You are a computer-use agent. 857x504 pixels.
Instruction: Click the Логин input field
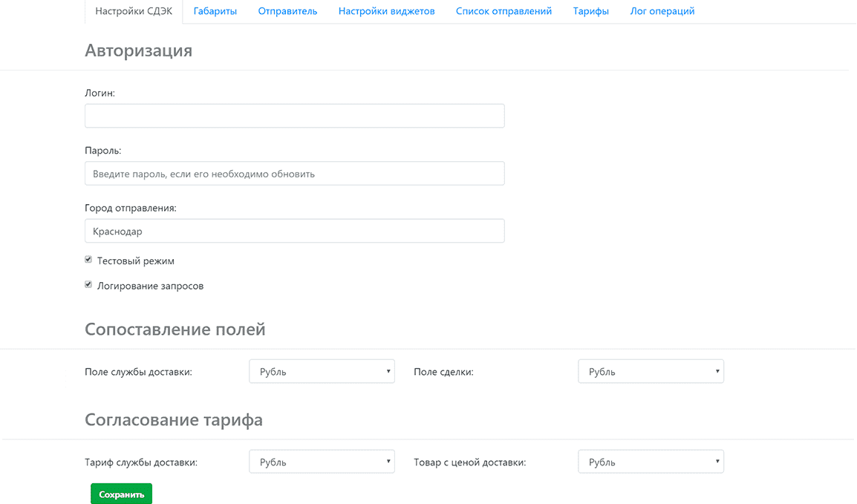(x=294, y=116)
